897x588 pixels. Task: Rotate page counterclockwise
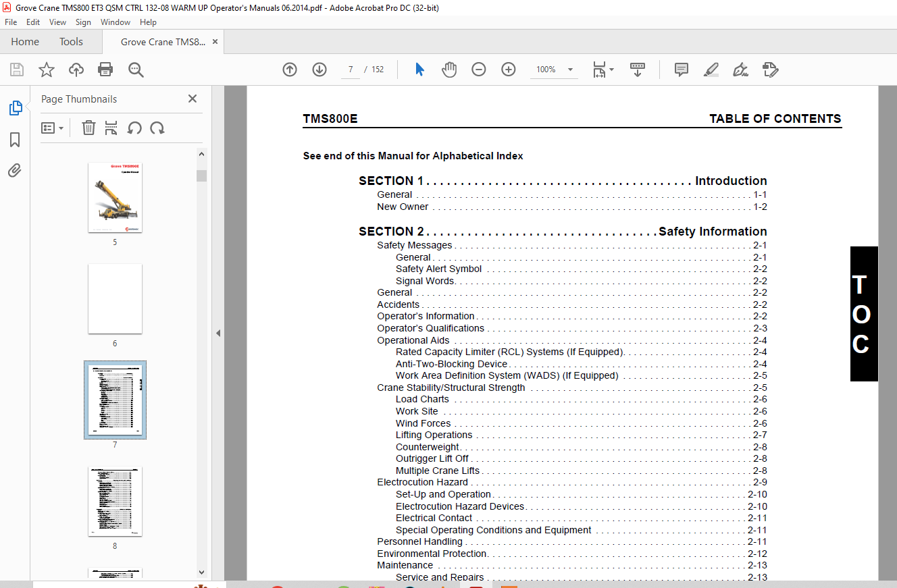coord(134,128)
